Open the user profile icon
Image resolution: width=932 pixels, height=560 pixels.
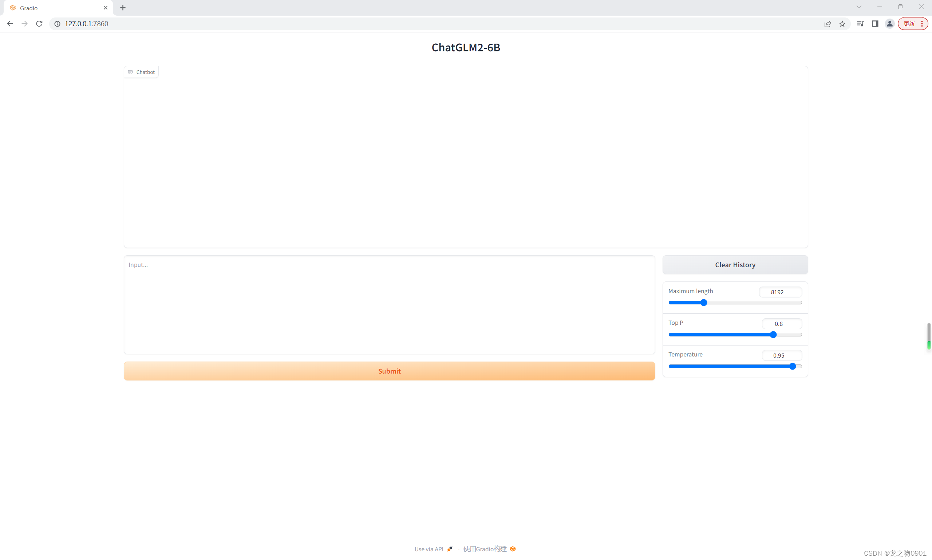click(x=890, y=24)
